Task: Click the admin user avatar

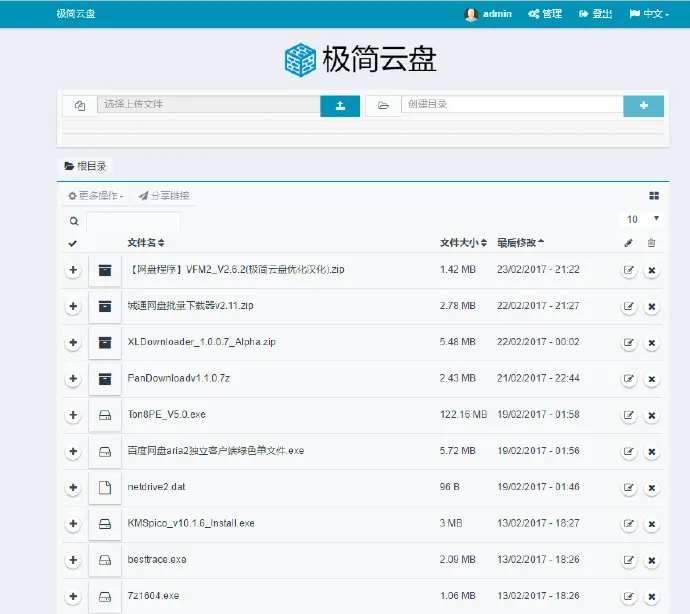Action: [471, 14]
